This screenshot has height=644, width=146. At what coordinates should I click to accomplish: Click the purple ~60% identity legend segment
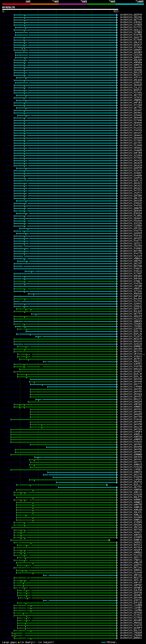(73, 4)
